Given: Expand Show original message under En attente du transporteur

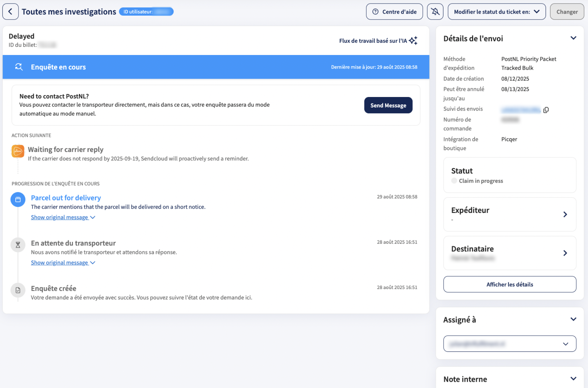Looking at the screenshot, I should (63, 262).
